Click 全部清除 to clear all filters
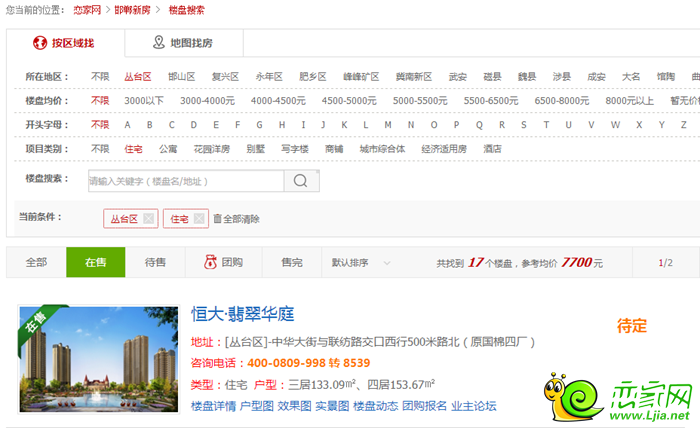 (x=241, y=219)
